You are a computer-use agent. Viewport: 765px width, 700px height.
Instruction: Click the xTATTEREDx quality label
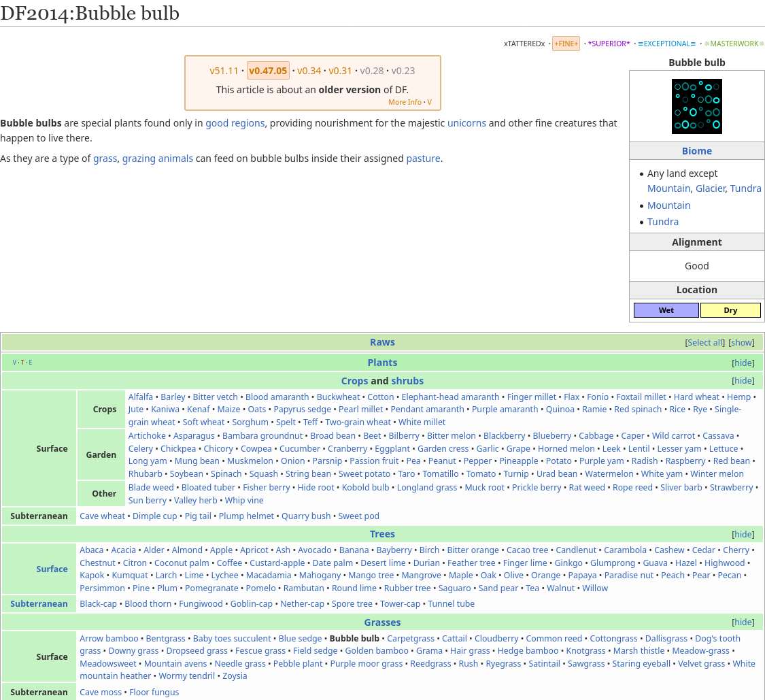point(524,44)
